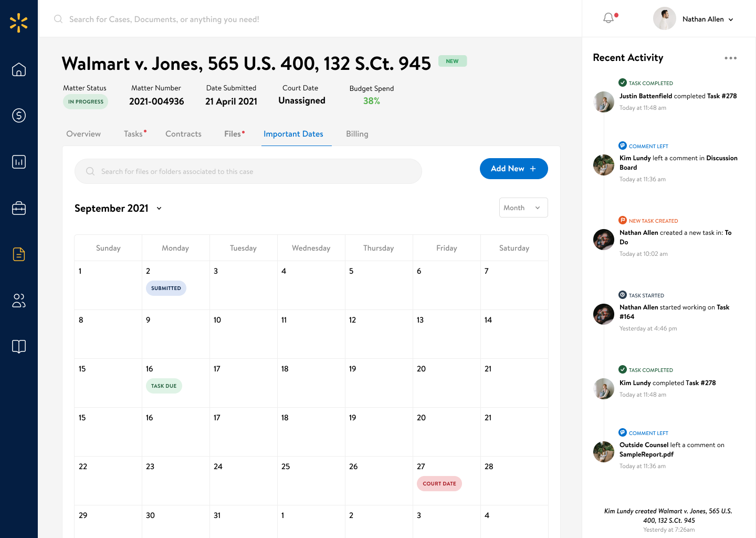756x538 pixels.
Task: Open Task #164 link
Action: [675, 312]
